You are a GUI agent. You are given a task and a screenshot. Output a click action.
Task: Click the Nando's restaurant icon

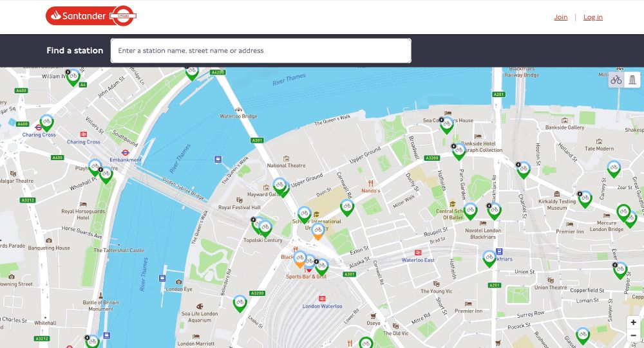pyautogui.click(x=370, y=183)
